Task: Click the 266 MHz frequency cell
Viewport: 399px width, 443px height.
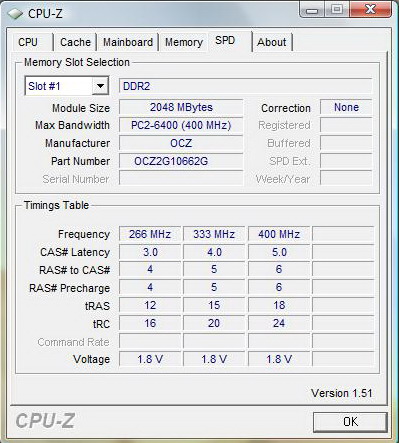Action: pos(150,234)
